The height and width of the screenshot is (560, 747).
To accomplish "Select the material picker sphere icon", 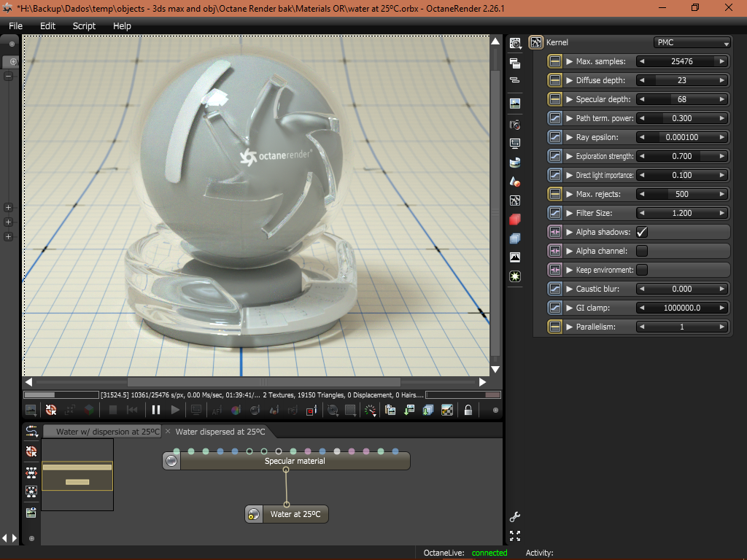I will click(x=255, y=410).
